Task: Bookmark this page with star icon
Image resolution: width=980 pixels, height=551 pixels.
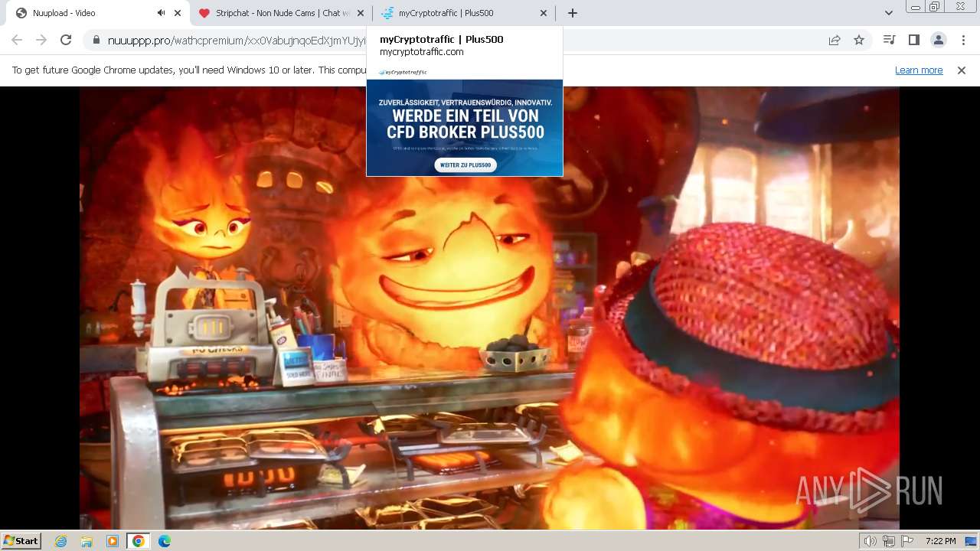Action: [x=859, y=41]
